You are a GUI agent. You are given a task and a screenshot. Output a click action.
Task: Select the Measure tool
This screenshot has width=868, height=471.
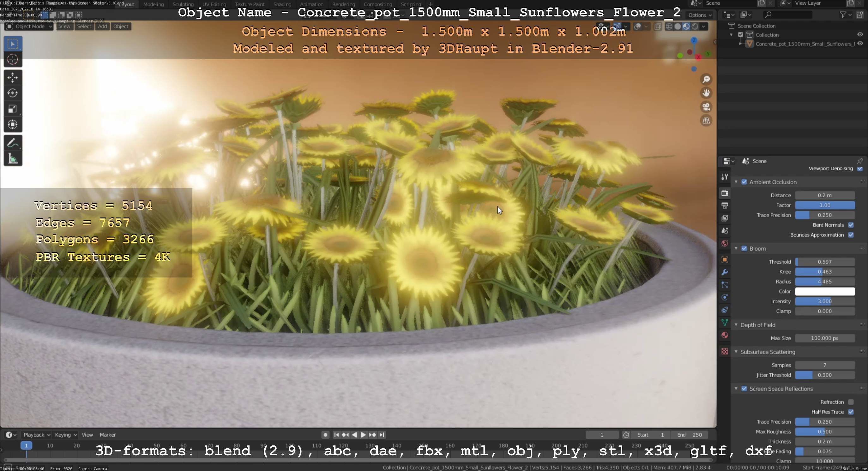pos(13,158)
